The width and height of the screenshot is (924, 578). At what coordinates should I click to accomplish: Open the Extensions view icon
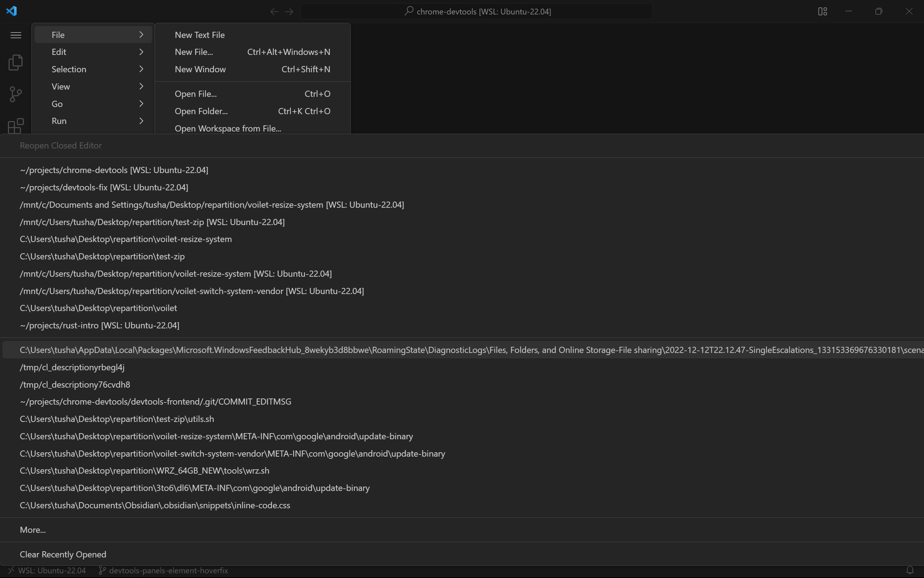(x=16, y=126)
